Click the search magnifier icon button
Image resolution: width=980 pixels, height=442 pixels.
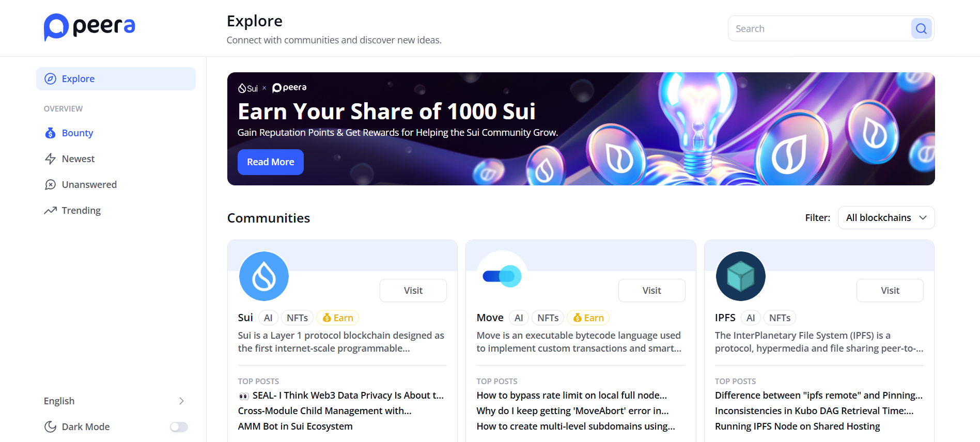coord(921,28)
